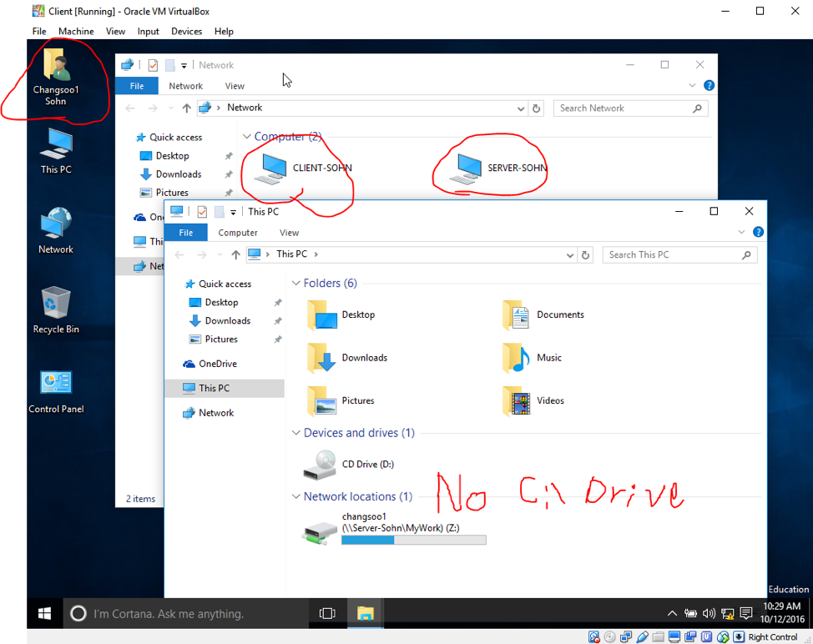Open the Videos folder in This PC

coord(533,400)
